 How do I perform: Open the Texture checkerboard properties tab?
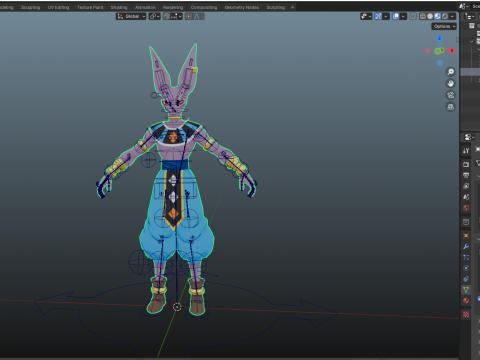pyautogui.click(x=466, y=314)
